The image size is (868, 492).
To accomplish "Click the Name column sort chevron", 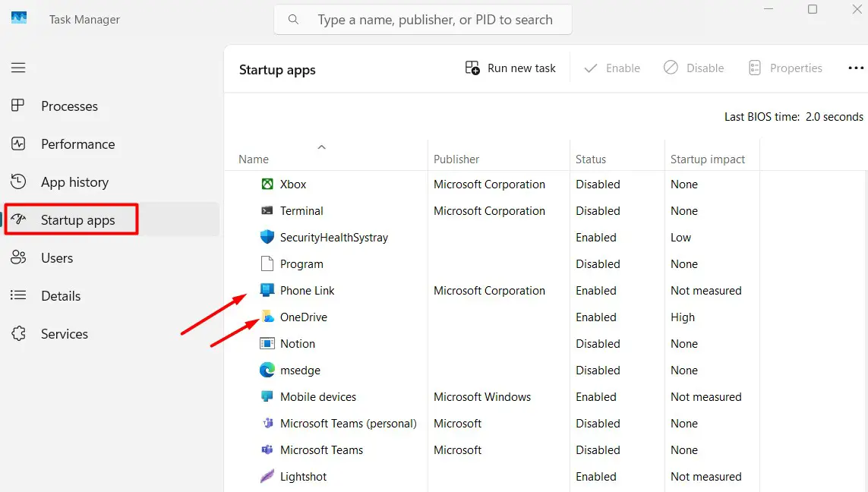I will [321, 147].
